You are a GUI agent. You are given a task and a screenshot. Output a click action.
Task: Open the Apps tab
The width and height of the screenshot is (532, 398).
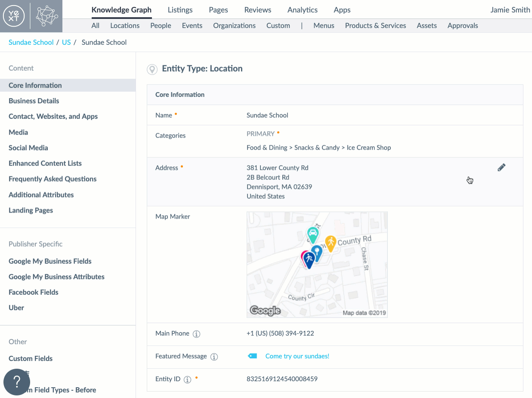click(342, 10)
